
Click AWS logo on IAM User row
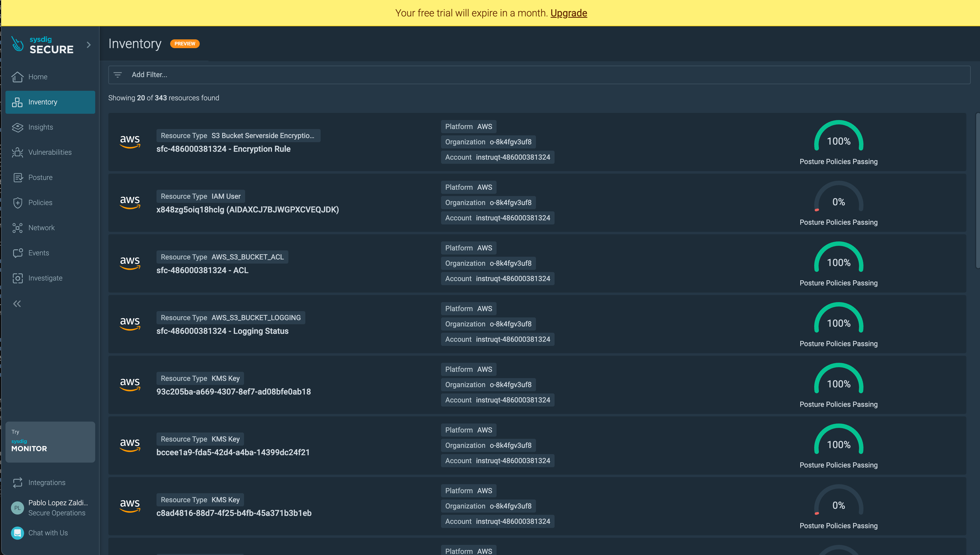click(130, 202)
